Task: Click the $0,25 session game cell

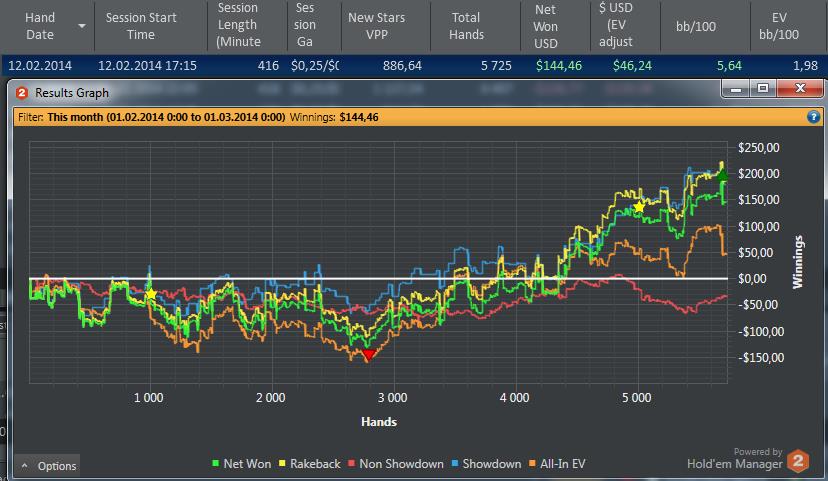Action: coord(314,65)
